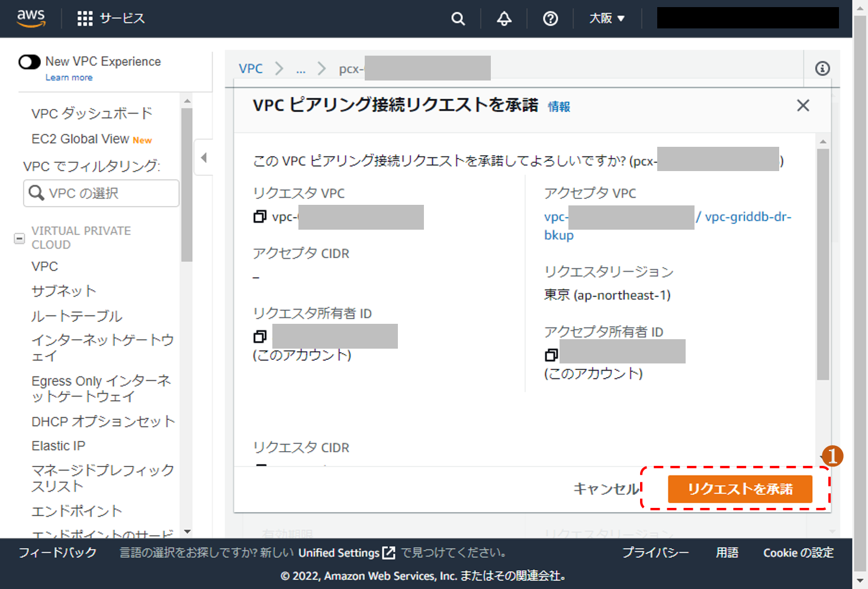This screenshot has width=868, height=589.
Task: Open the notifications bell icon
Action: click(504, 19)
